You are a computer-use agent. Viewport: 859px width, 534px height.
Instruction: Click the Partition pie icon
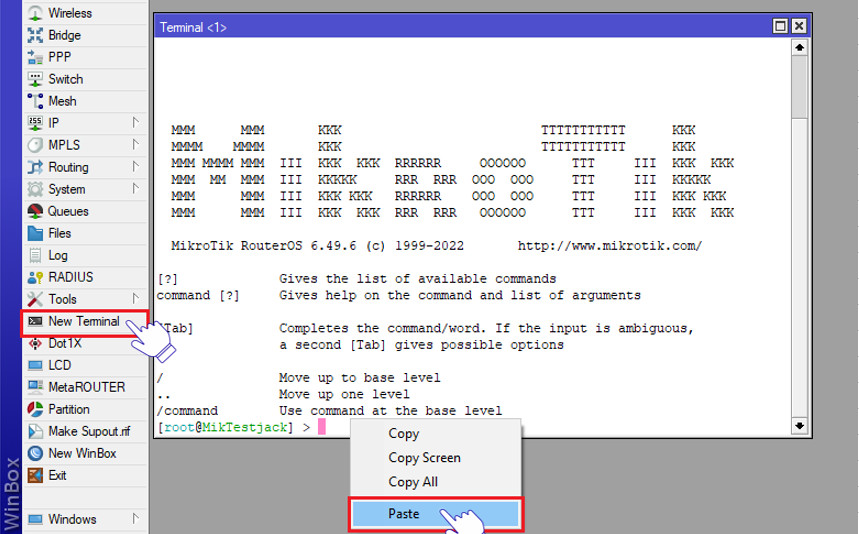point(35,409)
